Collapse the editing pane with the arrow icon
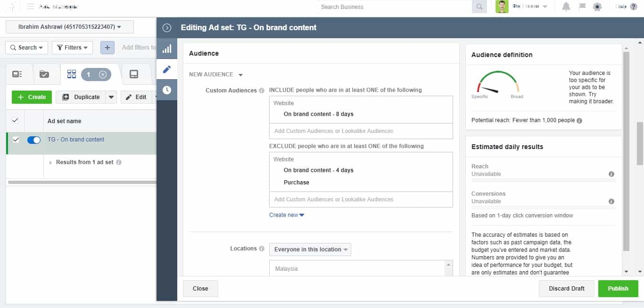 pyautogui.click(x=166, y=28)
